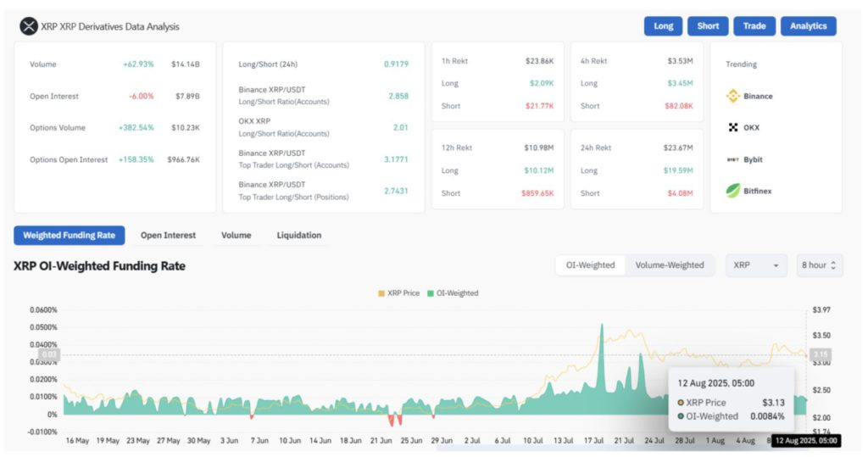The width and height of the screenshot is (868, 457).
Task: Switch to Volume-Weighted funding rate
Action: (670, 265)
